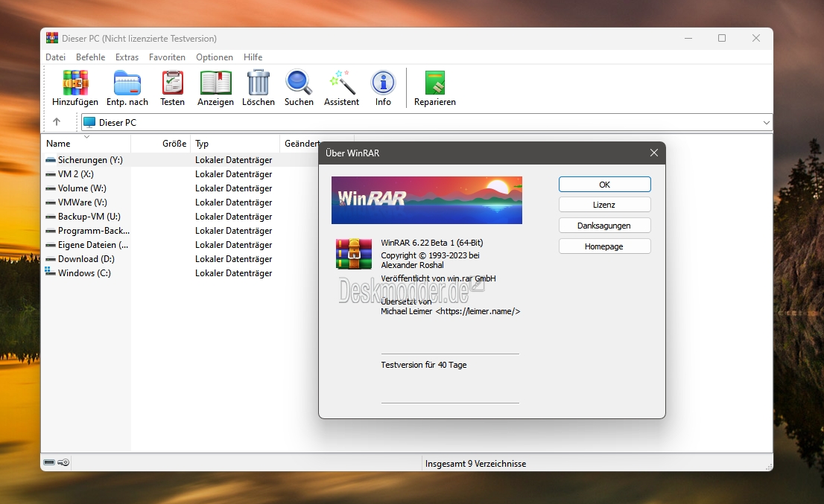
Task: Open the Datei menu
Action: coord(55,57)
